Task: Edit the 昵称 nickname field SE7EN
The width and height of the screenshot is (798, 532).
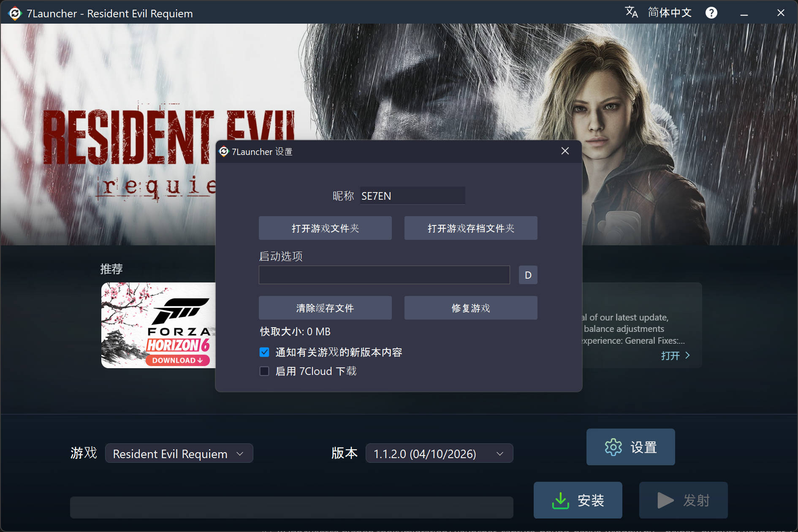Action: [x=413, y=196]
